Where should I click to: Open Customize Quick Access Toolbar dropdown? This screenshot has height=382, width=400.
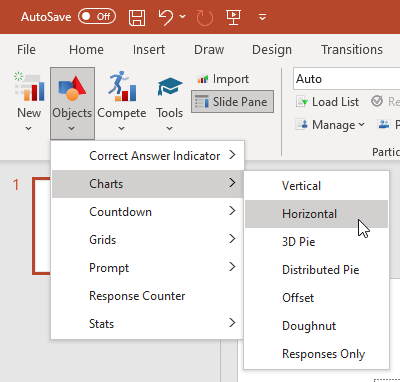coord(262,17)
